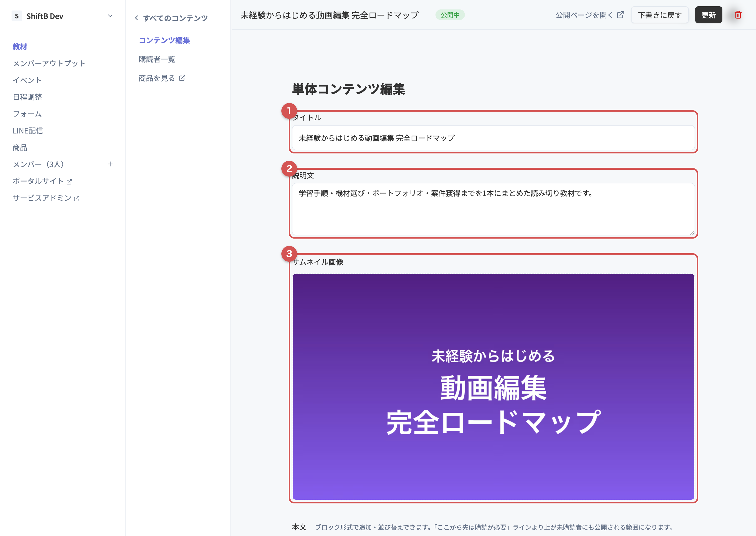Open フォーム in the sidebar
The width and height of the screenshot is (756, 536).
coord(27,114)
